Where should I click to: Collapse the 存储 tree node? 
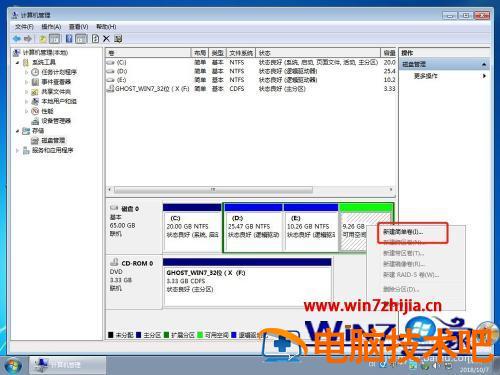(17, 131)
